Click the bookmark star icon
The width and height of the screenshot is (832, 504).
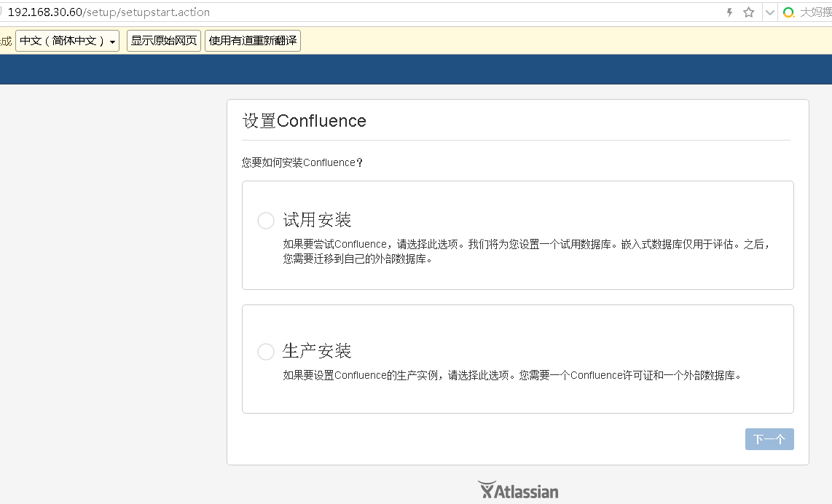tap(749, 12)
